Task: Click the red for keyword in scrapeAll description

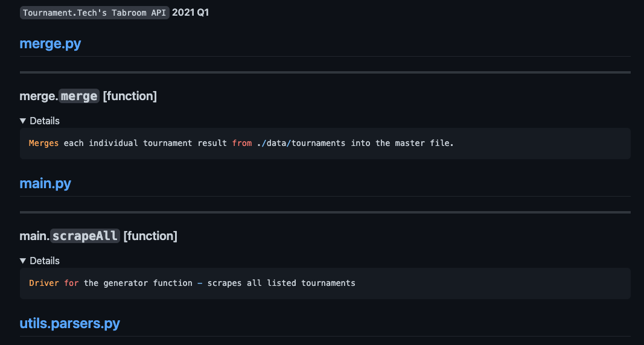Action: 71,283
